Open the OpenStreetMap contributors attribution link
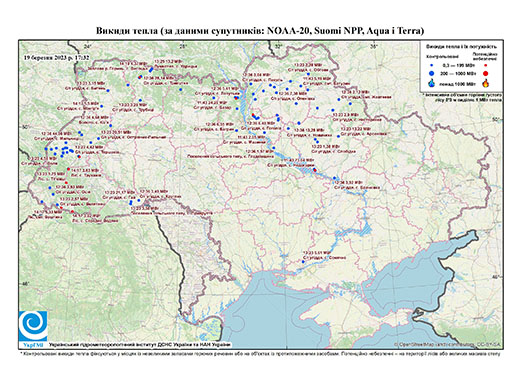This screenshot has width=520, height=368. 447,344
